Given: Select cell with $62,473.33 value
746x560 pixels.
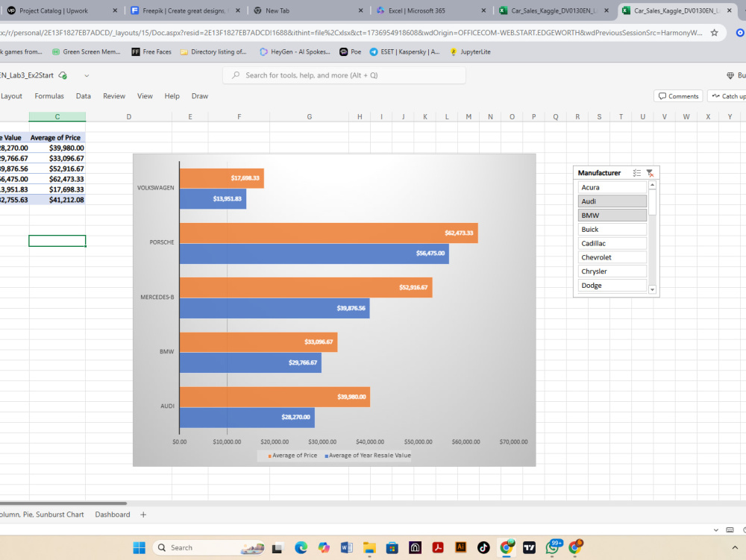Looking at the screenshot, I should coord(57,179).
